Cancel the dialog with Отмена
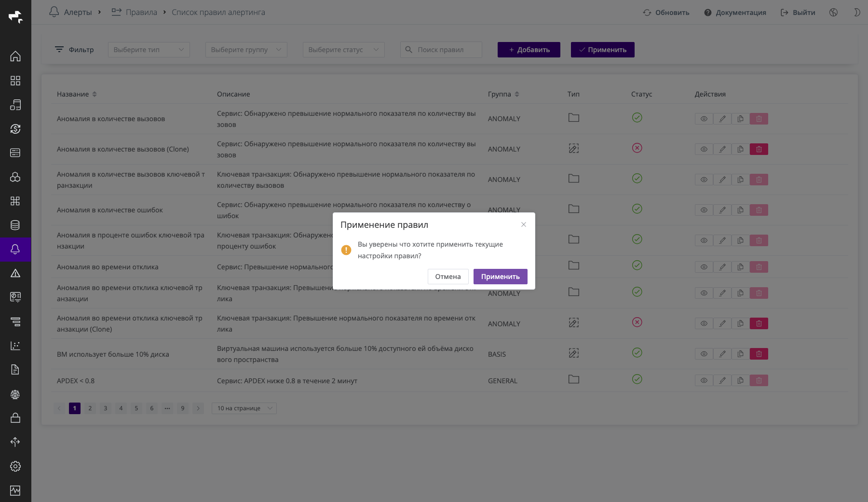Image resolution: width=868 pixels, height=502 pixels. pos(448,277)
